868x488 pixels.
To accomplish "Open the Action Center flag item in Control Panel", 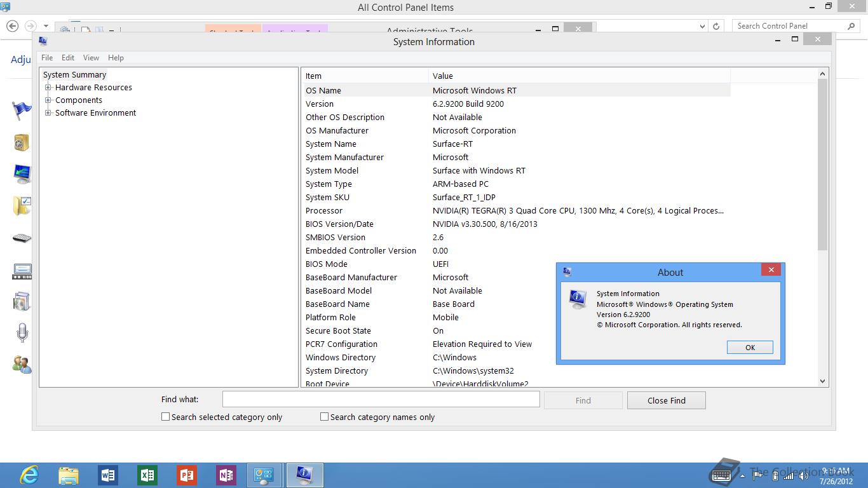I will [x=22, y=111].
